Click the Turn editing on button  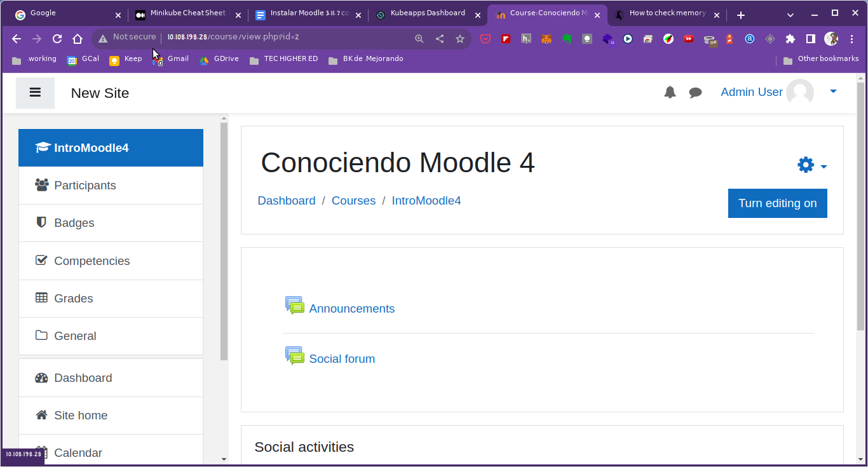[778, 203]
